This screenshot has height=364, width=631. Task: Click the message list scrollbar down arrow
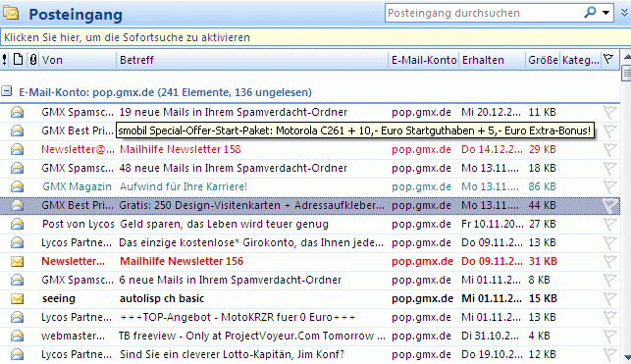pos(626,357)
